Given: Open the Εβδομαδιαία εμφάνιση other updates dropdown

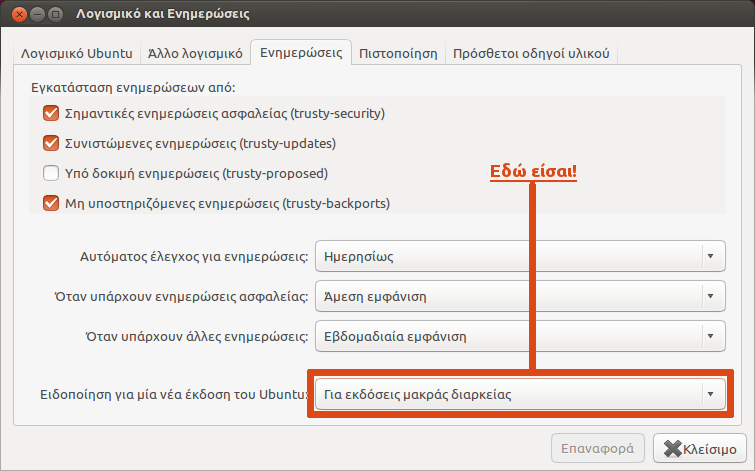Looking at the screenshot, I should (519, 336).
